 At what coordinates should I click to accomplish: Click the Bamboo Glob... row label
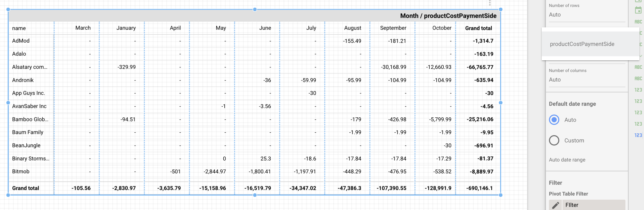point(30,119)
